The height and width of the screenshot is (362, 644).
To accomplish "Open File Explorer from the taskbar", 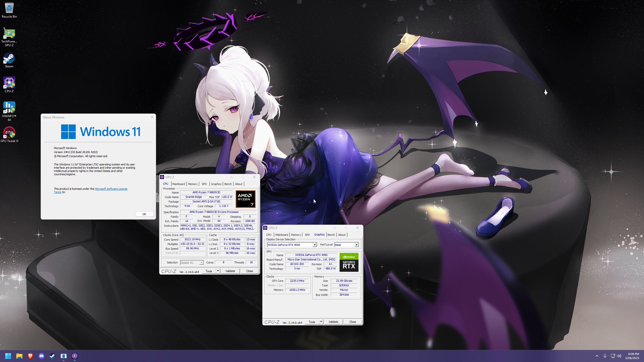I will click(x=19, y=356).
